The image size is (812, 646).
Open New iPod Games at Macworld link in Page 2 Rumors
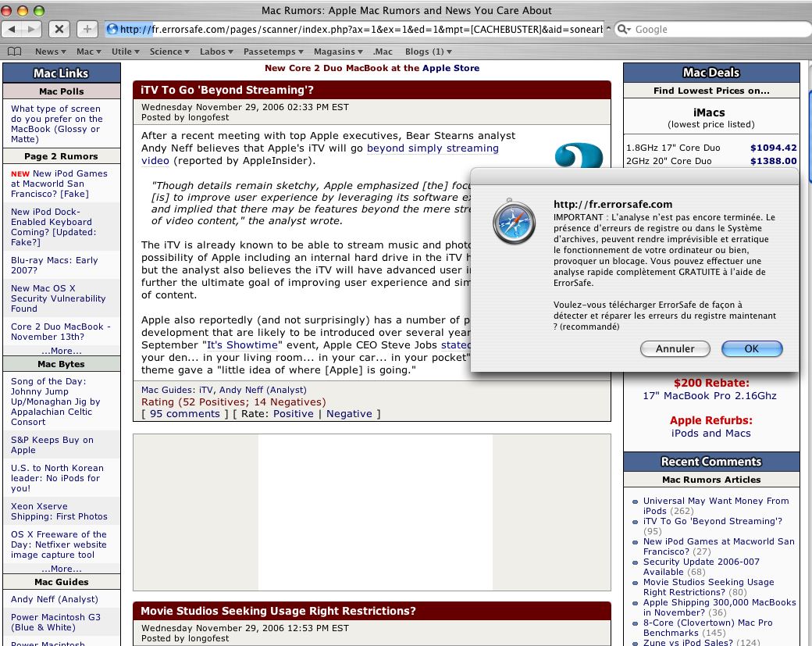[x=59, y=184]
